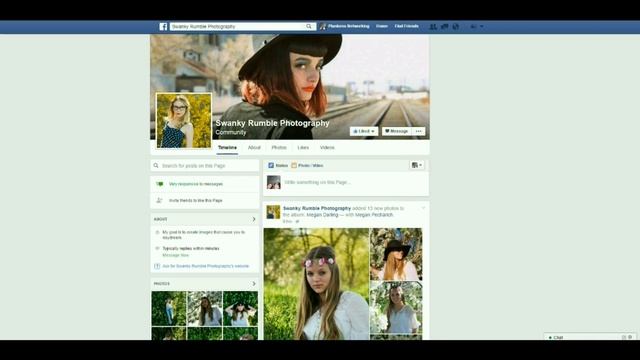Open the Notifications globe icon
This screenshot has width=640, height=360.
(456, 27)
